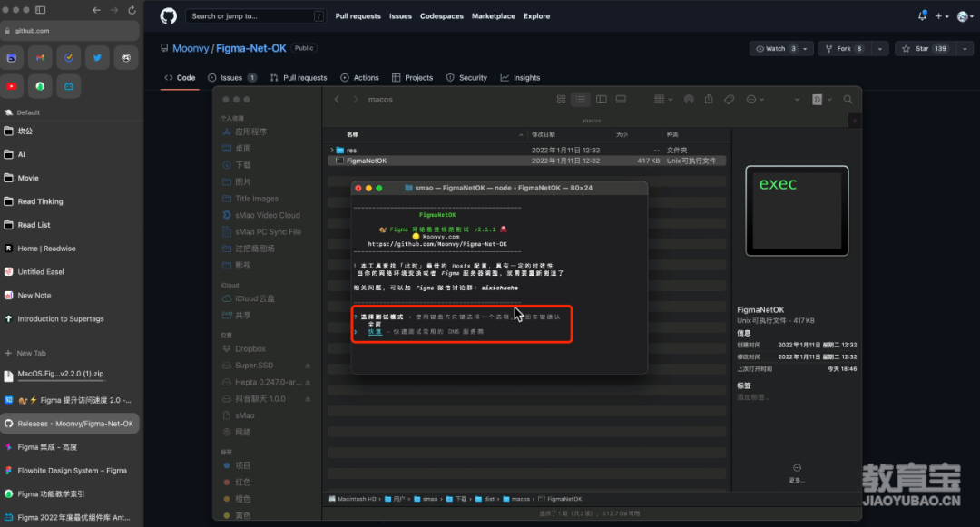Open the dropdown arrow next to Star
The width and height of the screenshot is (980, 527).
965,49
